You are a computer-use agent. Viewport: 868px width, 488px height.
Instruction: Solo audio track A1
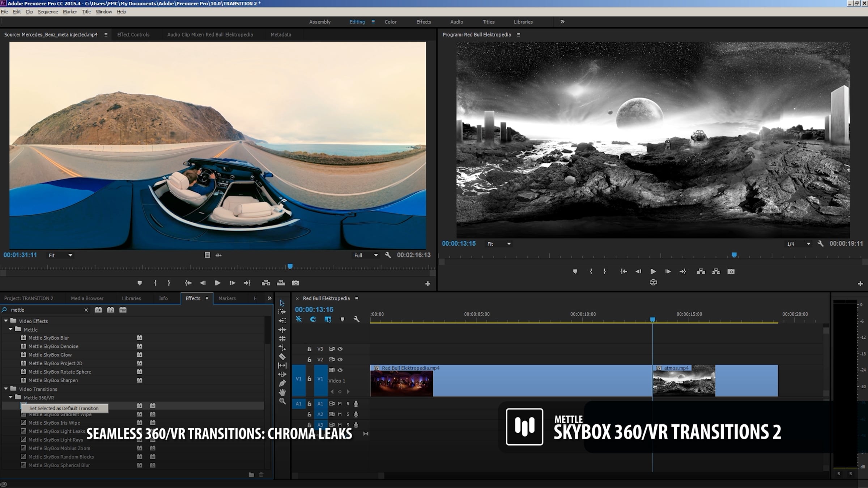348,403
